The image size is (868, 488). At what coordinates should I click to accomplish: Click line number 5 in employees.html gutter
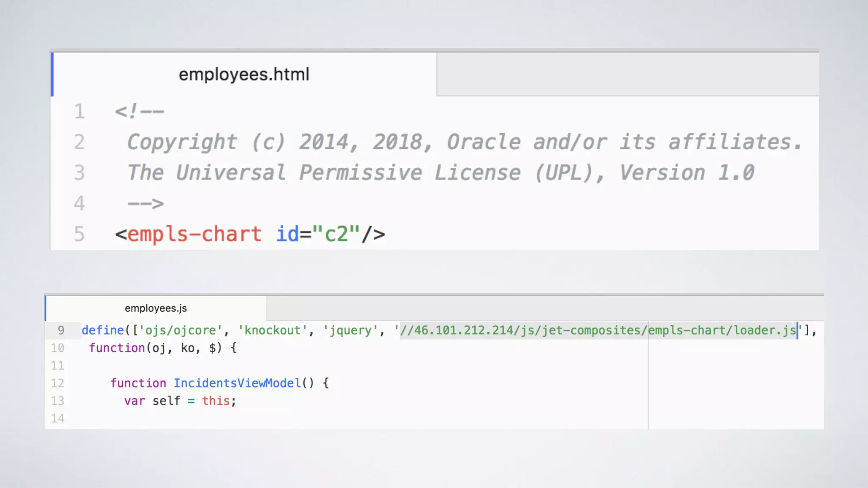(79, 234)
